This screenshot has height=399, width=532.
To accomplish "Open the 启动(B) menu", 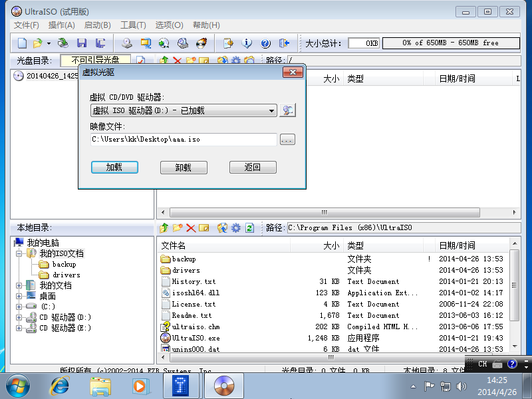I will pyautogui.click(x=97, y=25).
